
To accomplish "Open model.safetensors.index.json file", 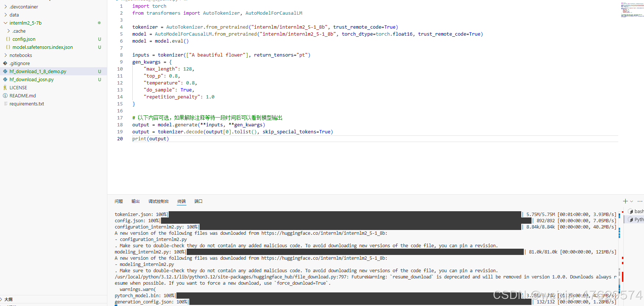I will coord(43,47).
